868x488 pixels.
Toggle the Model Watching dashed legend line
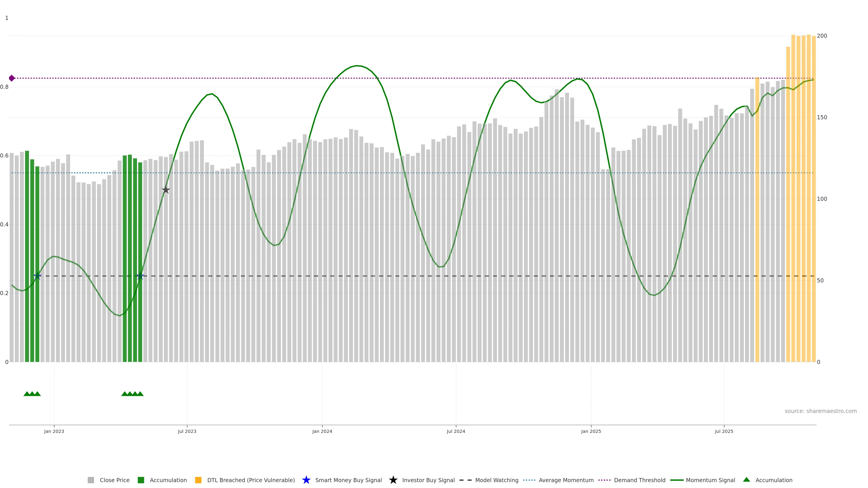coord(465,480)
